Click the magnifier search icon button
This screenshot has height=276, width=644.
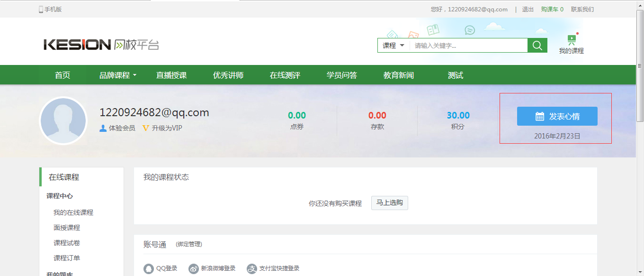[x=537, y=46]
